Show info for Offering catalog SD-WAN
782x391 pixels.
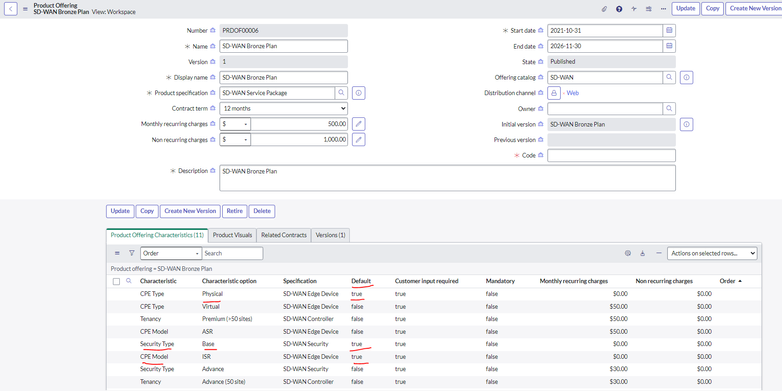pos(687,78)
